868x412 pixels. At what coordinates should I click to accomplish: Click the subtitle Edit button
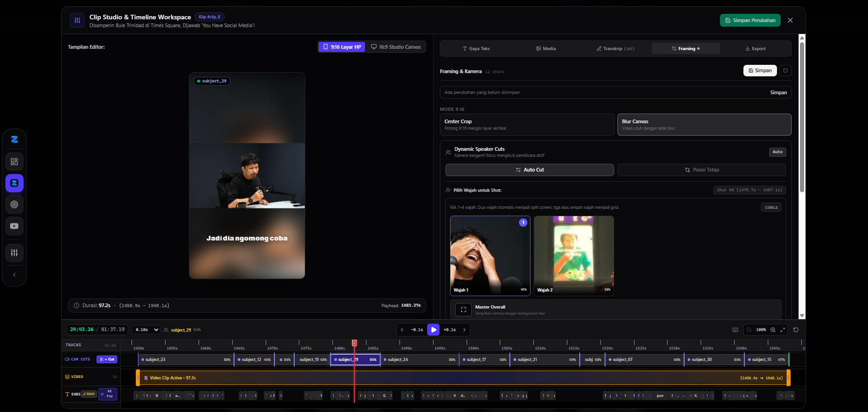[x=89, y=394]
